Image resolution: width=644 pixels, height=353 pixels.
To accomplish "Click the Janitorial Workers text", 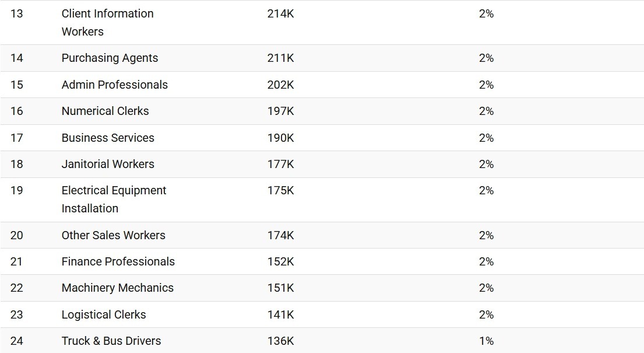I will [108, 164].
